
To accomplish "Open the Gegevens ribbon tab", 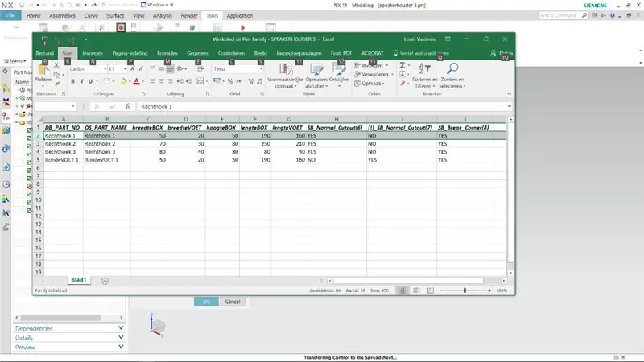I will click(x=197, y=53).
